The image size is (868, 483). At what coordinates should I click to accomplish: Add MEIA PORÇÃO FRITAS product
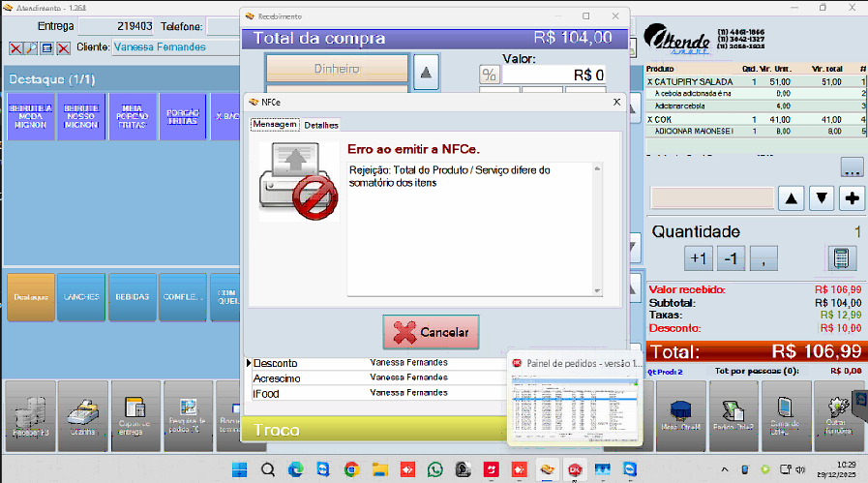pos(133,117)
